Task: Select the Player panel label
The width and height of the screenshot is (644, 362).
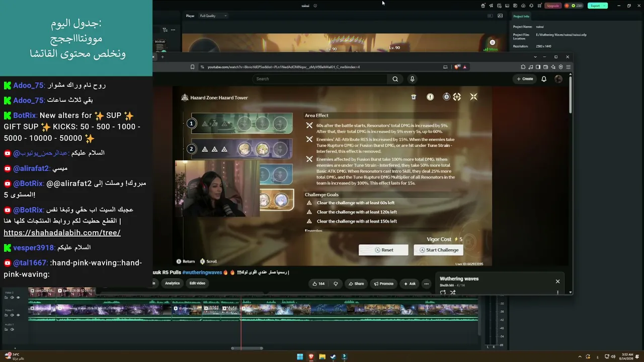Action: tap(190, 16)
